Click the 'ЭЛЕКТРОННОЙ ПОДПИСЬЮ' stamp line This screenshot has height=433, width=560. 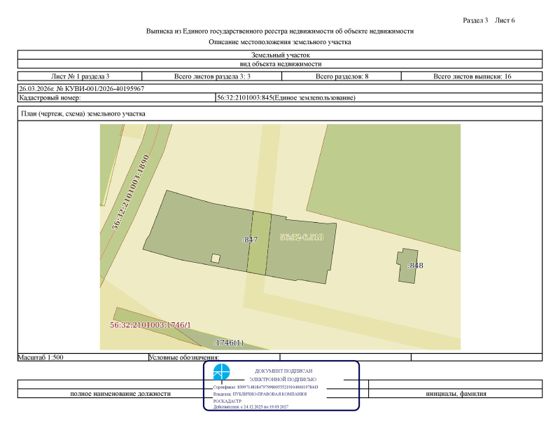283,379
